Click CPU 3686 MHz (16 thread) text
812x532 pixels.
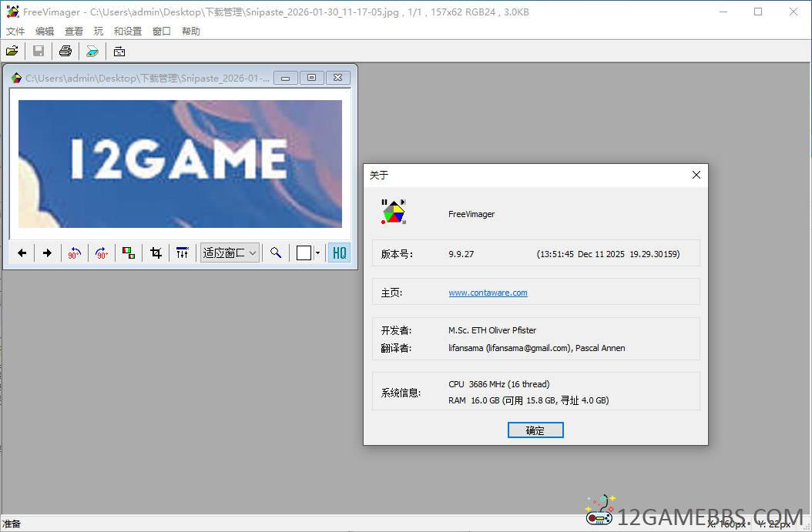[x=498, y=384]
